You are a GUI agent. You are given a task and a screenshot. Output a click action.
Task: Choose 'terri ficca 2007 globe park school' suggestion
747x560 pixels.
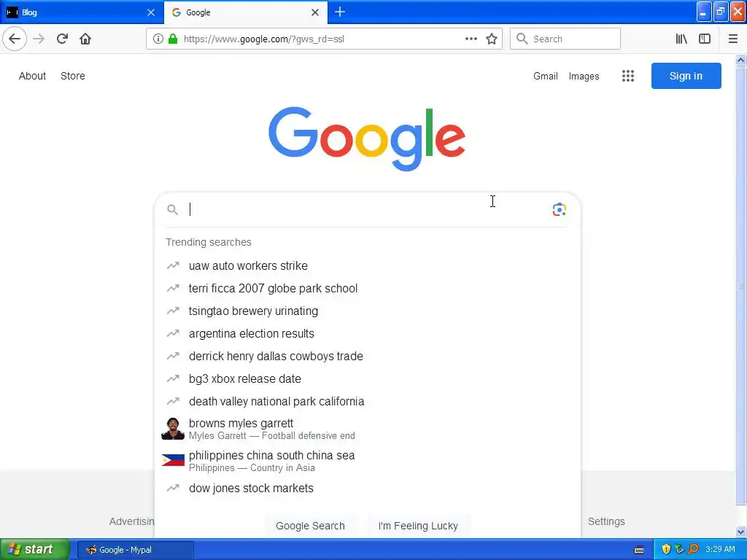point(367,288)
